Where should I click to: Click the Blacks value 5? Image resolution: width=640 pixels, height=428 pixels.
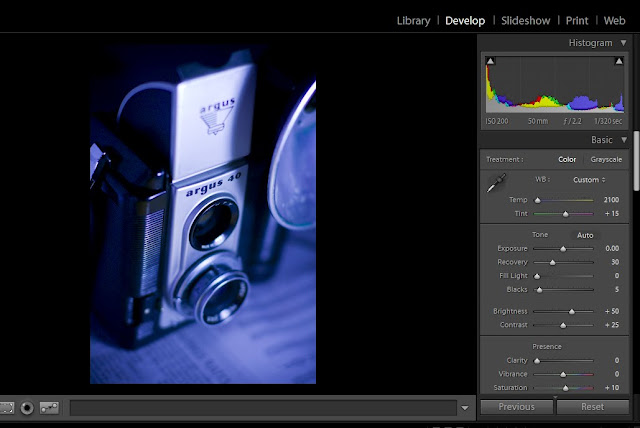[617, 290]
